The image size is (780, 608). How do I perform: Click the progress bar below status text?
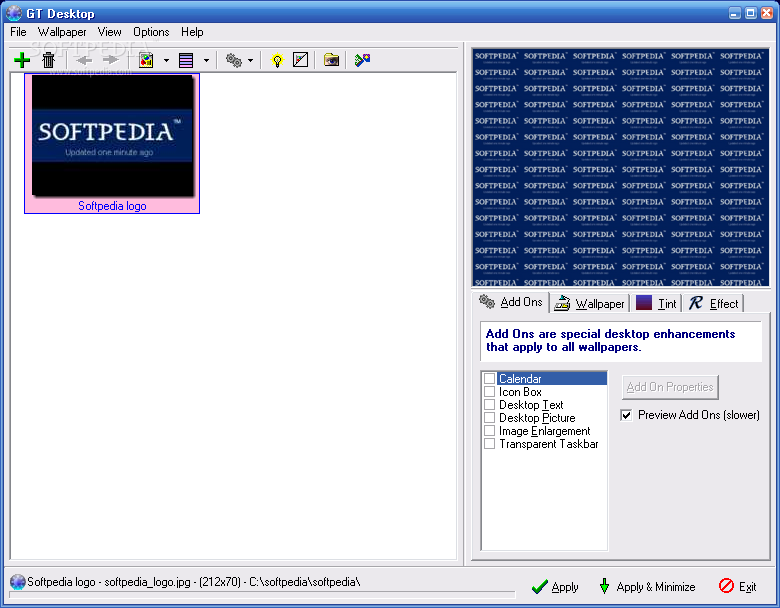[262, 595]
